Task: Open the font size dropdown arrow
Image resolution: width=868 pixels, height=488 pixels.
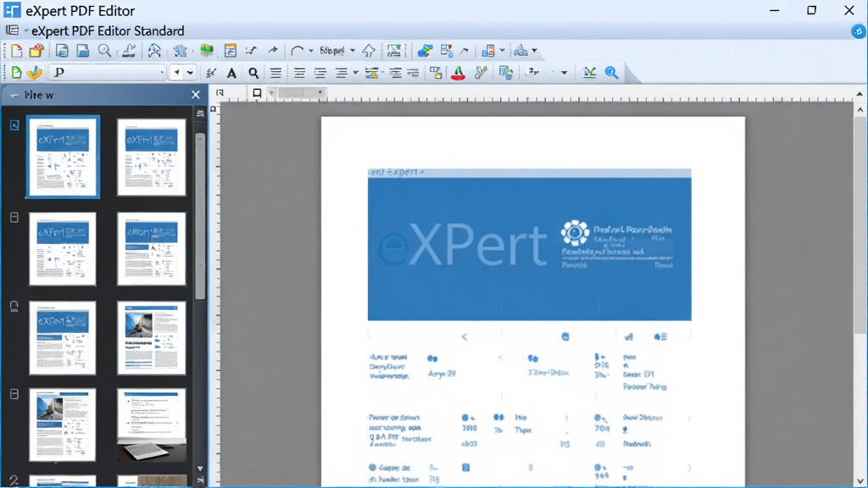Action: coord(190,73)
